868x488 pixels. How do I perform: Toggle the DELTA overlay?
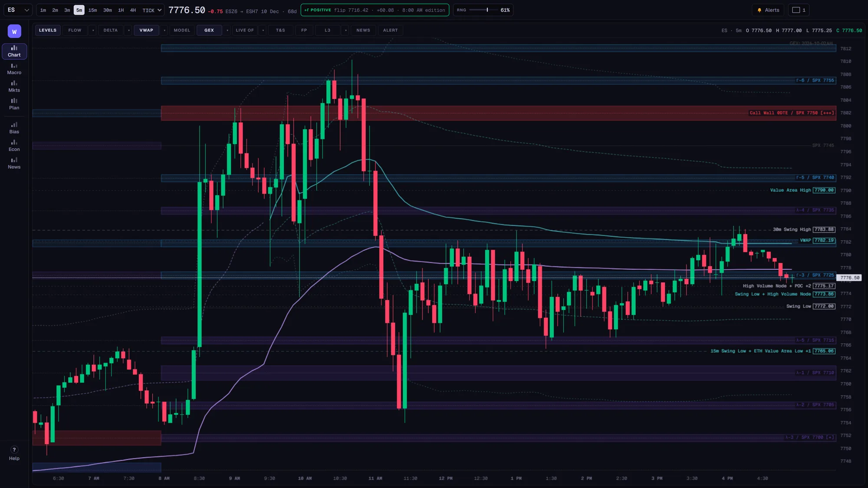point(110,30)
